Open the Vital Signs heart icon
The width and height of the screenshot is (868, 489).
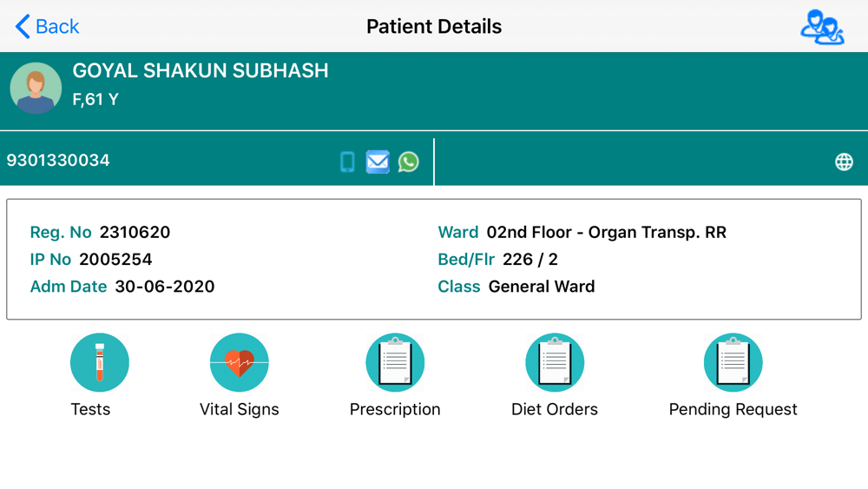tap(240, 362)
